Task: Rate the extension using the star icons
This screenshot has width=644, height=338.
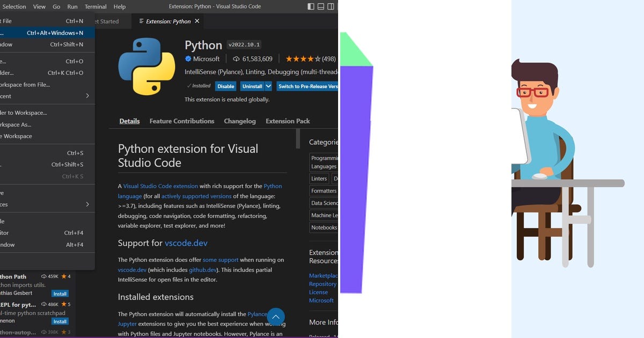Action: click(x=303, y=58)
